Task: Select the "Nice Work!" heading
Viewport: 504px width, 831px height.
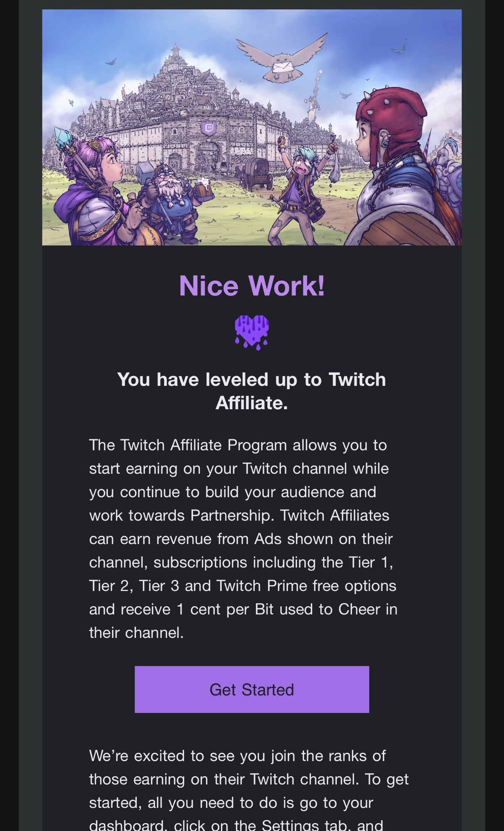Action: click(252, 286)
